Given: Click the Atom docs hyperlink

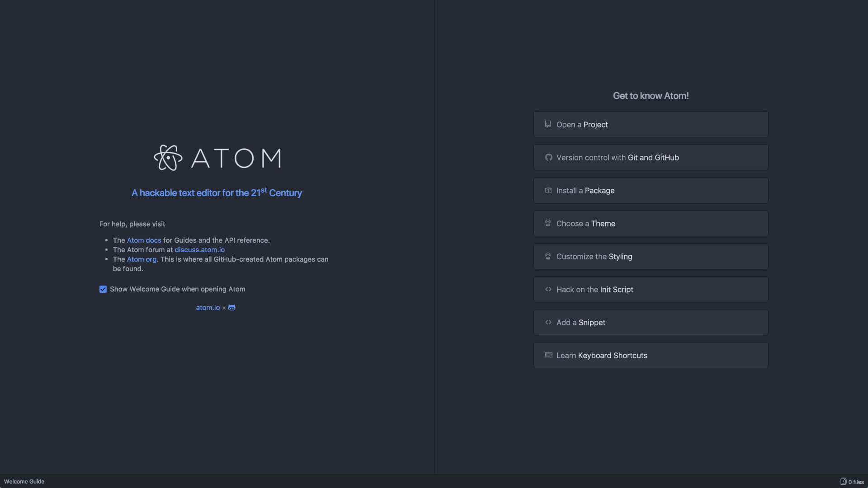Looking at the screenshot, I should point(144,239).
